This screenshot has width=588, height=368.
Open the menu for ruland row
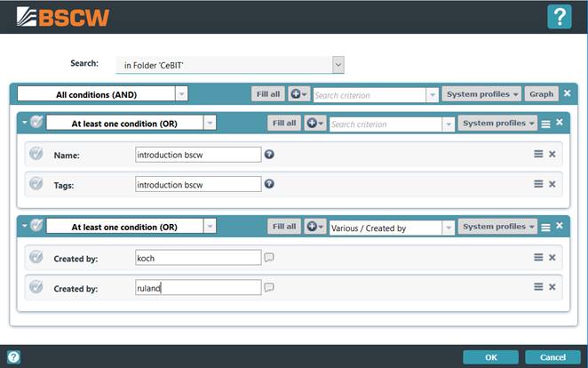point(537,287)
